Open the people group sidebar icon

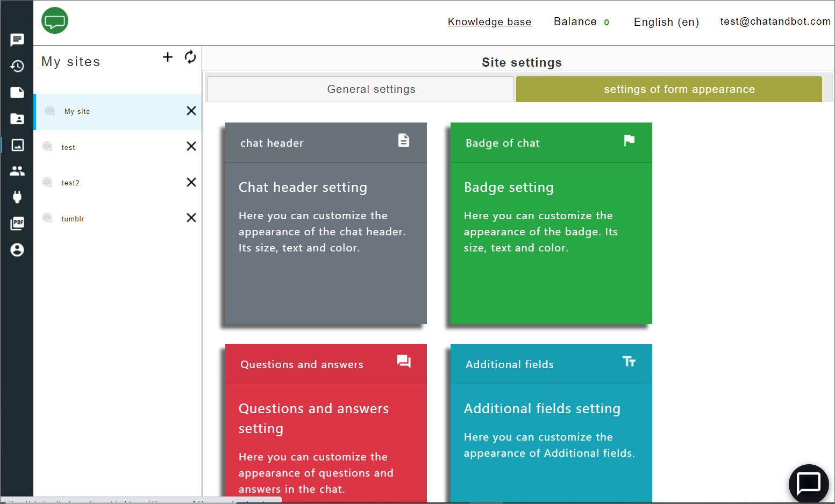pyautogui.click(x=17, y=171)
